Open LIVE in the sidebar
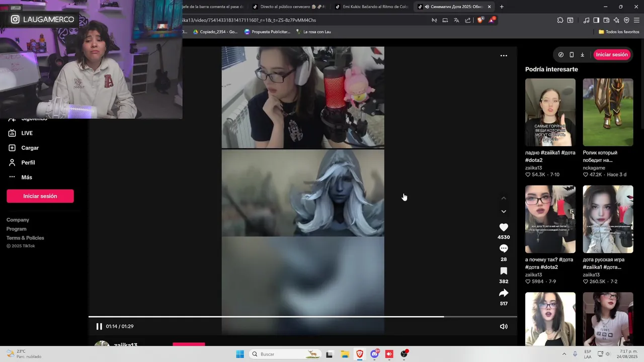The image size is (644, 362). [x=21, y=133]
